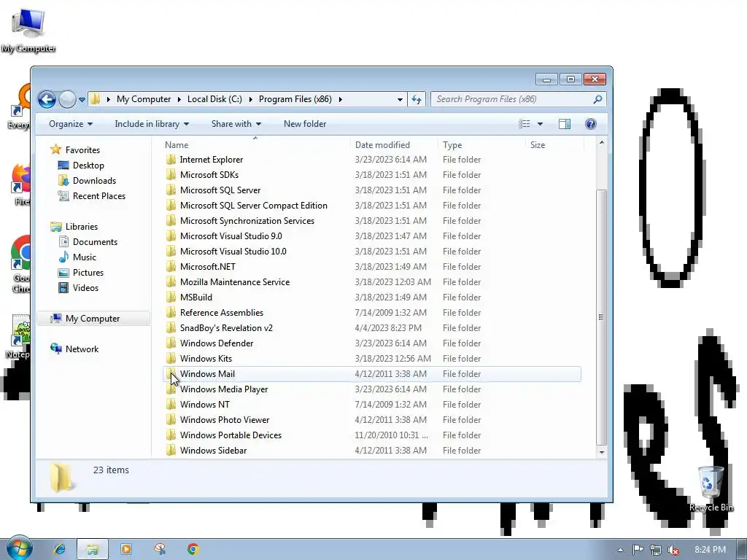Open Downloads under Favorites
The image size is (747, 560).
tap(87, 181)
